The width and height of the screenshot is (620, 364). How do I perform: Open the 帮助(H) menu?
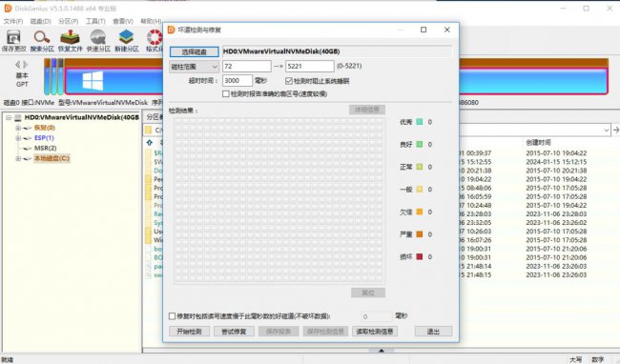[x=151, y=21]
